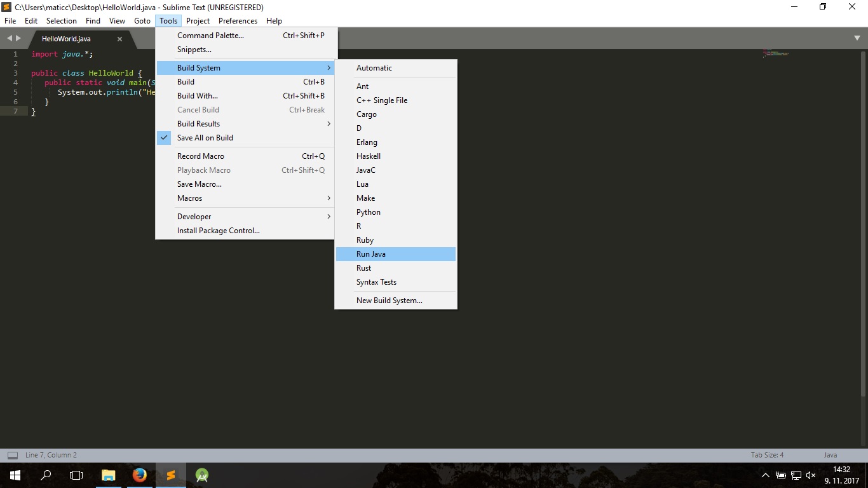
Task: Choose Command Palette from the Tools menu
Action: (245, 36)
